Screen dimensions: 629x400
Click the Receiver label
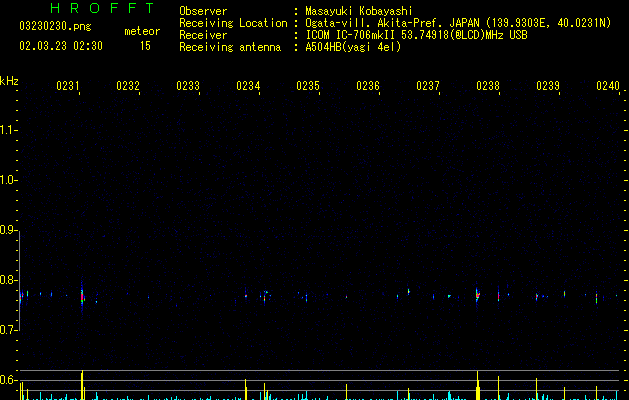(x=203, y=35)
